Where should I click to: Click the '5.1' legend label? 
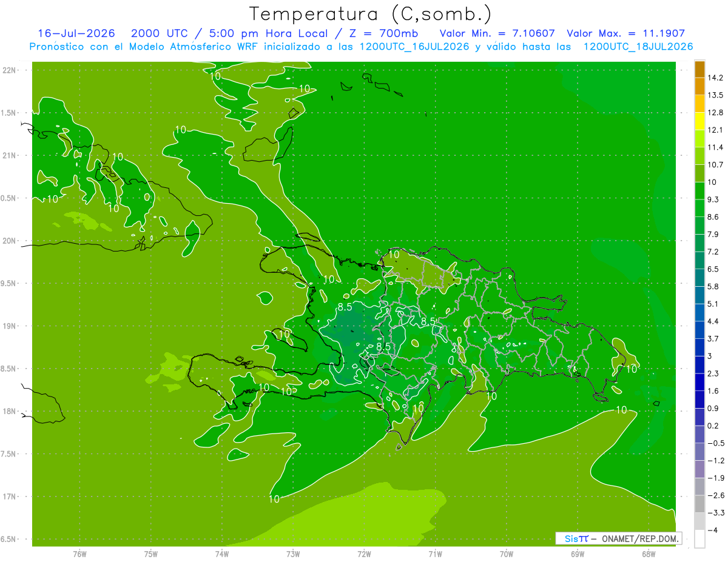[x=713, y=304]
